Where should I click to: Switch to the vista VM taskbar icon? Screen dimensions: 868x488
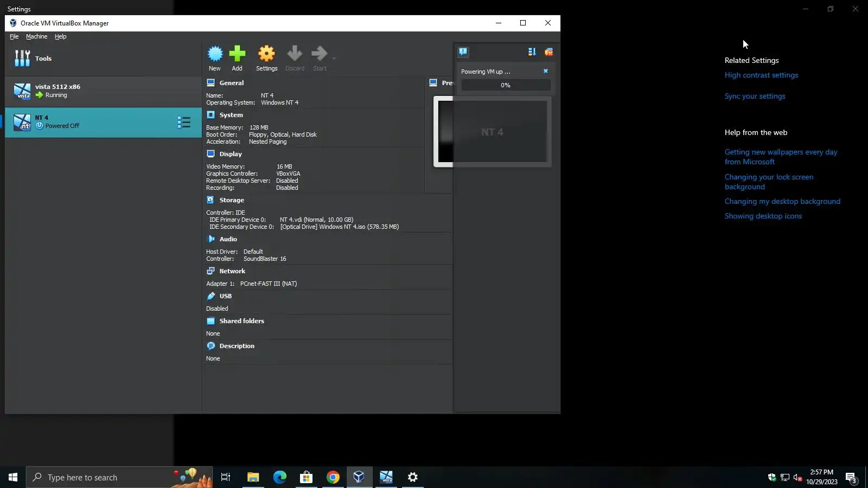[386, 477]
